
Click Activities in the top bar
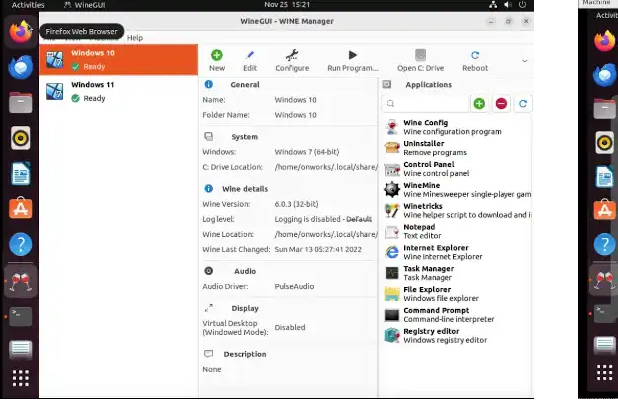click(x=28, y=5)
